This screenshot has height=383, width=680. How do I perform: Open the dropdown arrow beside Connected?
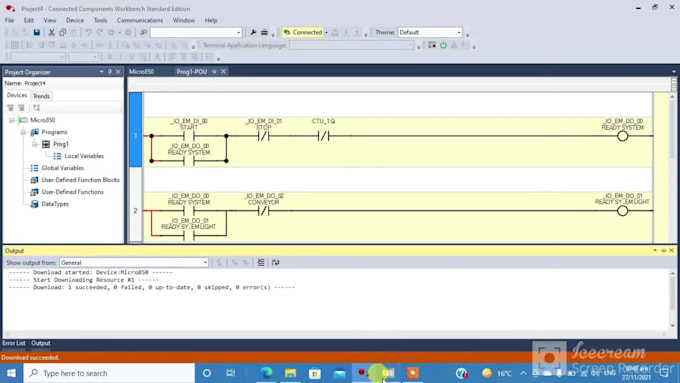(327, 33)
